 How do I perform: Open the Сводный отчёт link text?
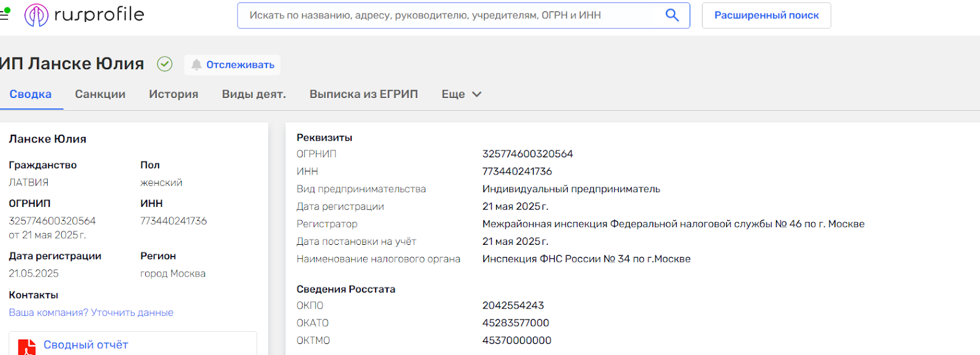[x=86, y=345]
